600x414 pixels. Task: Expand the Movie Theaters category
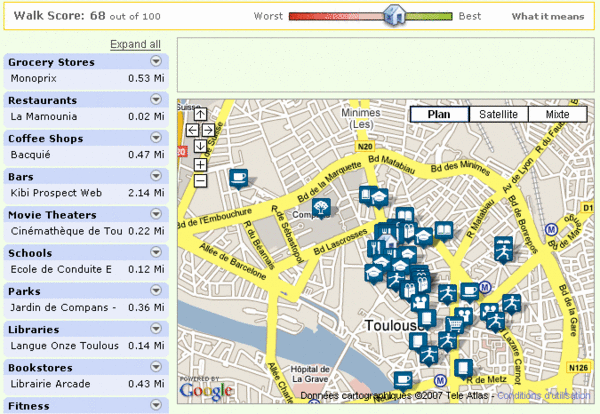click(156, 214)
